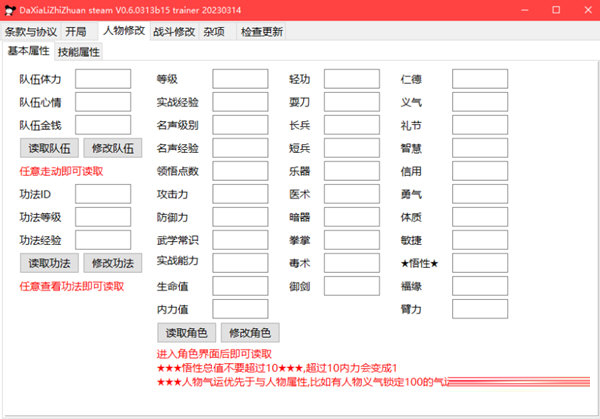Switch to the 开局 tab
600x419 pixels.
[77, 31]
